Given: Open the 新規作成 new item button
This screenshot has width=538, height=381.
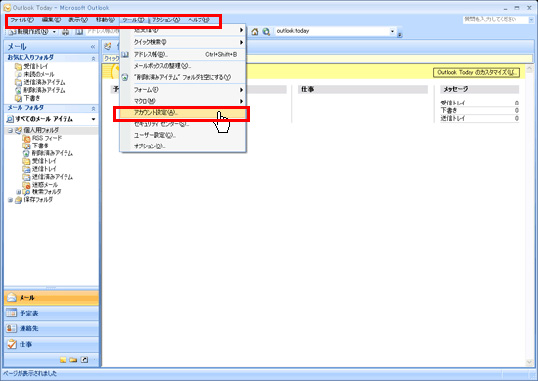Looking at the screenshot, I should point(28,32).
